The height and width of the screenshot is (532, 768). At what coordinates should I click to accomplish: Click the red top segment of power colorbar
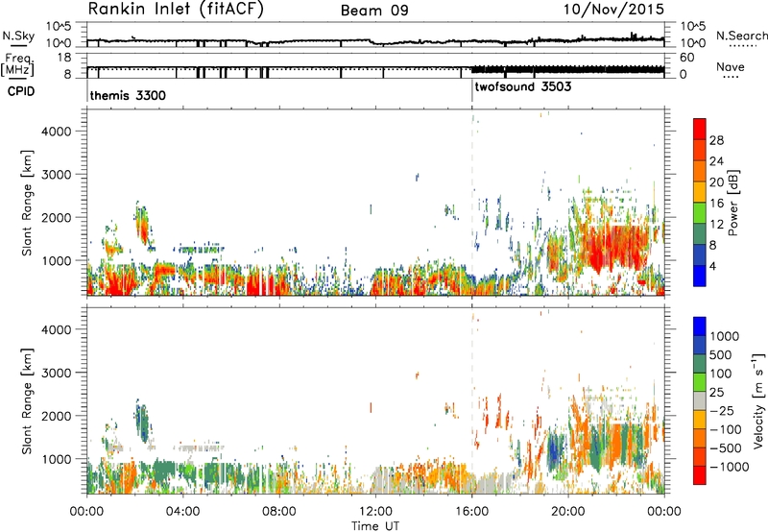point(700,130)
